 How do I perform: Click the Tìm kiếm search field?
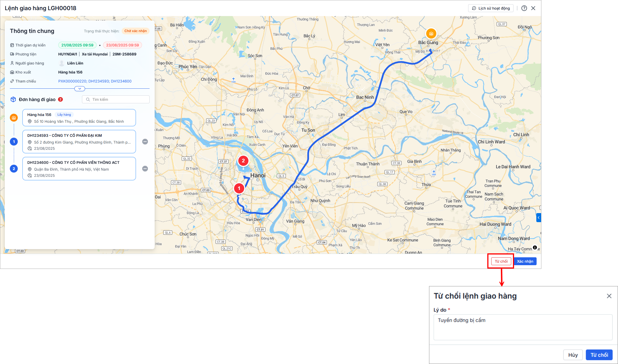point(116,99)
